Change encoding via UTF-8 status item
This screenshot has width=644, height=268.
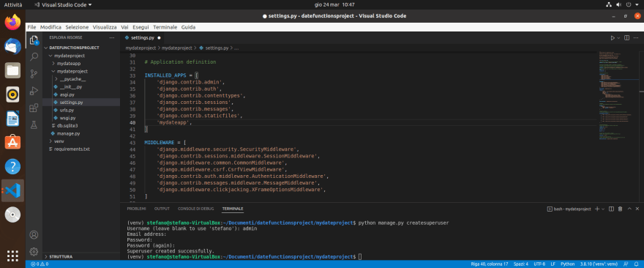pos(539,264)
